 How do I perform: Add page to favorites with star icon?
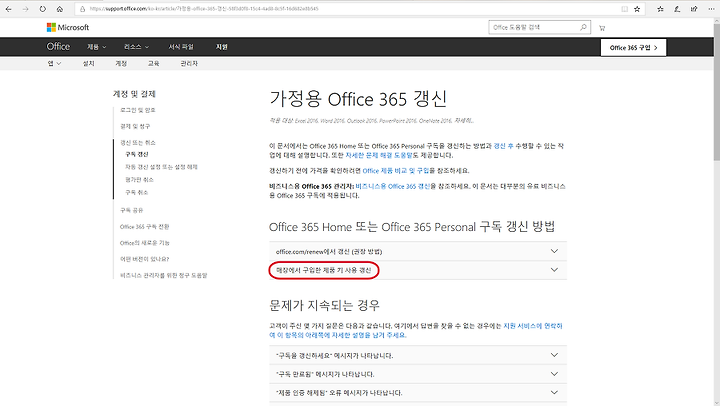pyautogui.click(x=637, y=9)
